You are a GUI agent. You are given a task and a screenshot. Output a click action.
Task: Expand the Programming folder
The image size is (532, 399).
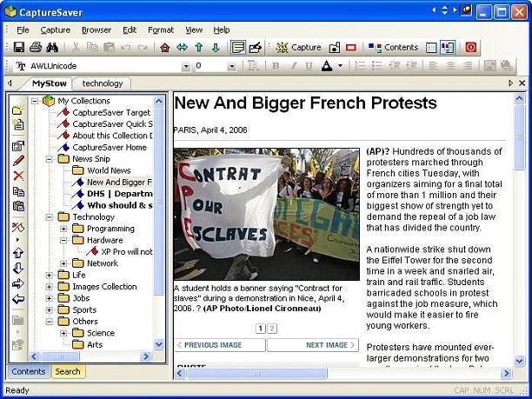point(63,229)
